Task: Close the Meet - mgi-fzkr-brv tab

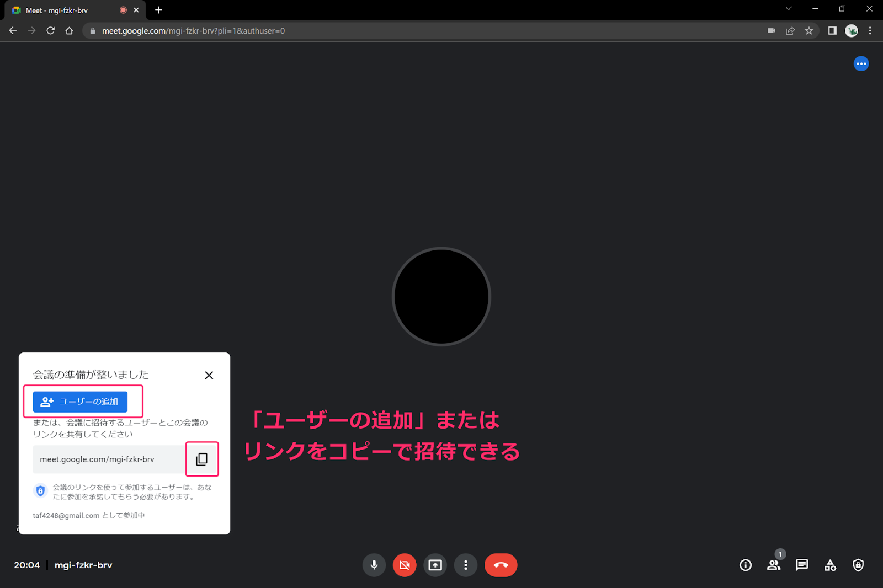Action: (136, 10)
